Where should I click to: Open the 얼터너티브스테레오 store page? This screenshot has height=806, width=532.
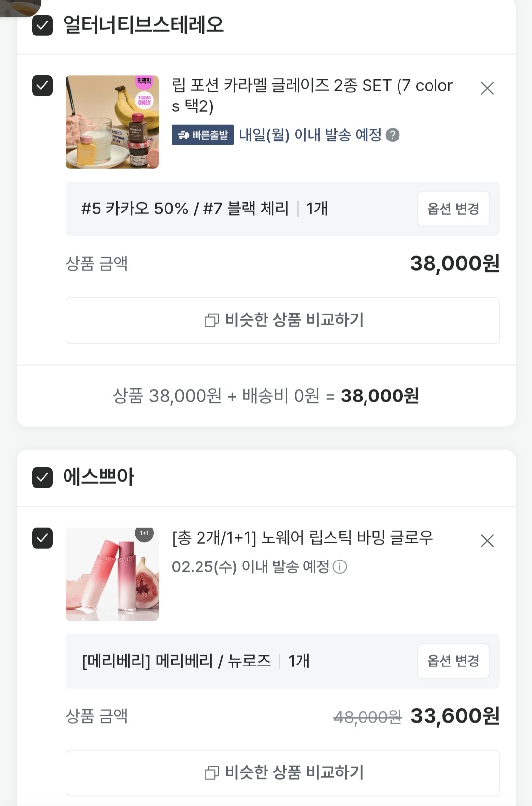143,25
